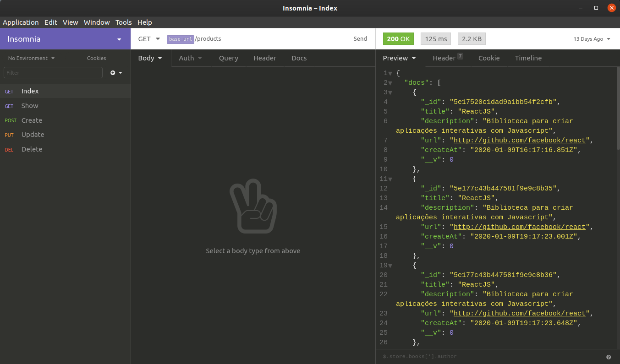Screen dimensions: 620x364
Task: Click the 125 ms response time badge
Action: (436, 39)
